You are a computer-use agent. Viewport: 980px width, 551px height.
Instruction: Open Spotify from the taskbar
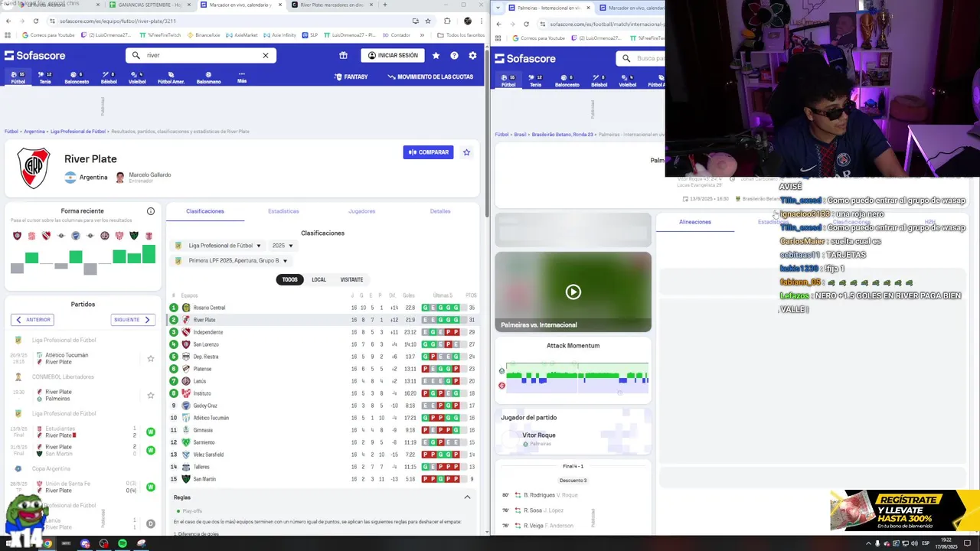pos(122,543)
